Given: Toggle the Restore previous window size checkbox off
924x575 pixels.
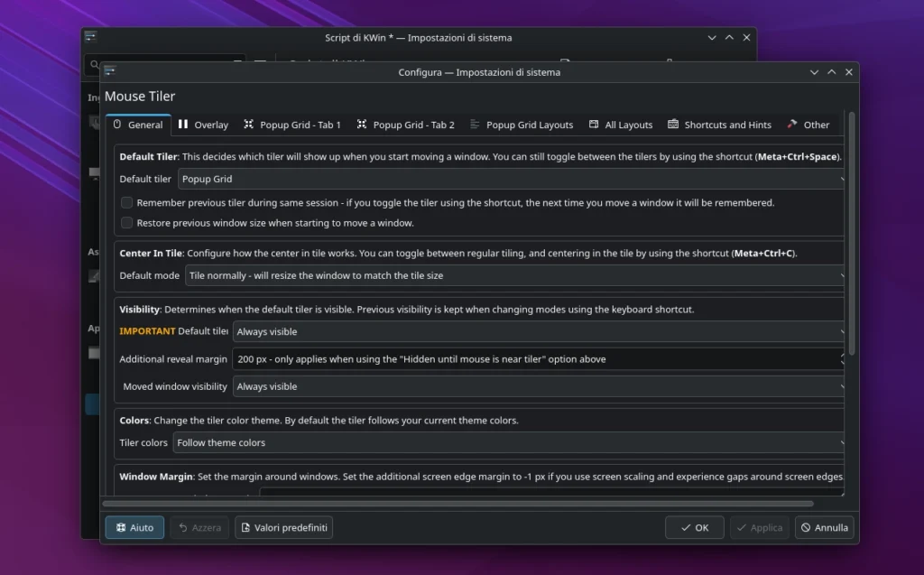Looking at the screenshot, I should 126,222.
